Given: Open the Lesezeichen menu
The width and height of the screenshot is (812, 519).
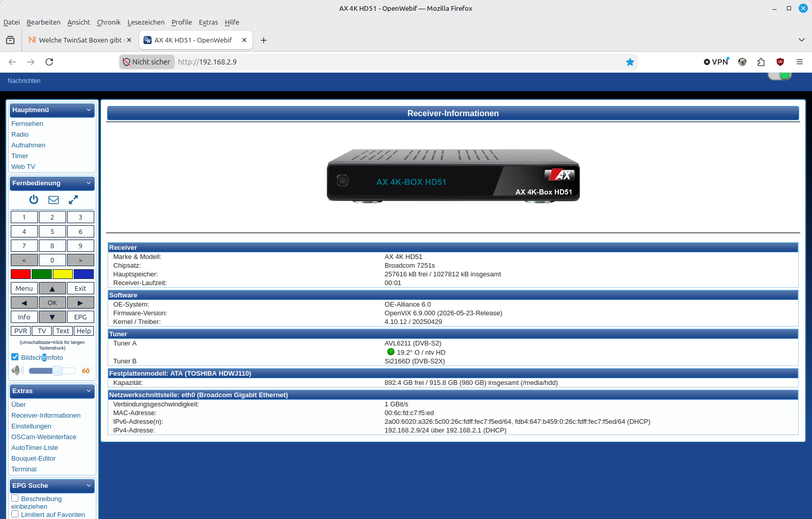Looking at the screenshot, I should (x=146, y=22).
